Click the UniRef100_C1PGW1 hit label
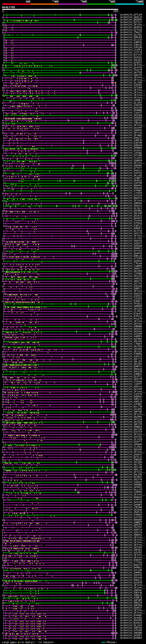The height and width of the screenshot is (644, 146). [x=131, y=153]
